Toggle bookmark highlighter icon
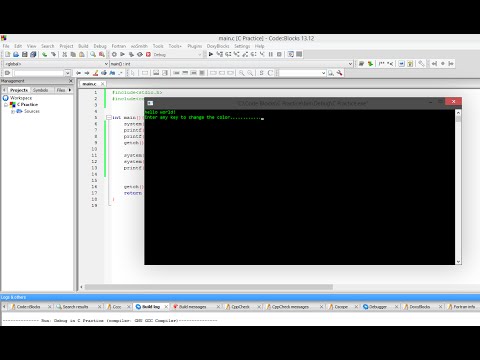The width and height of the screenshot is (480, 360). click(96, 73)
